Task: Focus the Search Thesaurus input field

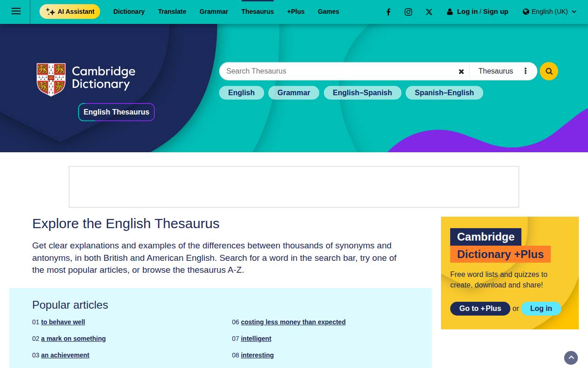Action: pyautogui.click(x=339, y=71)
